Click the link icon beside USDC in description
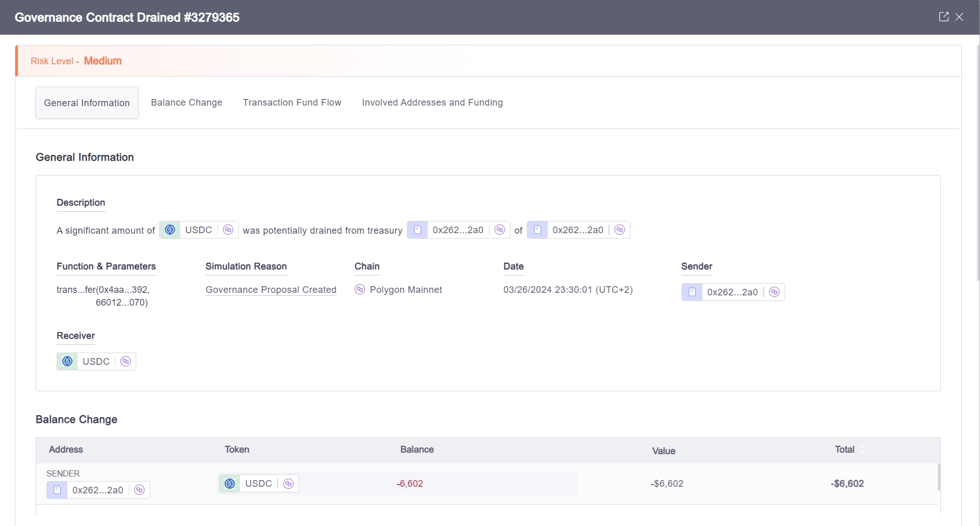 (x=228, y=230)
